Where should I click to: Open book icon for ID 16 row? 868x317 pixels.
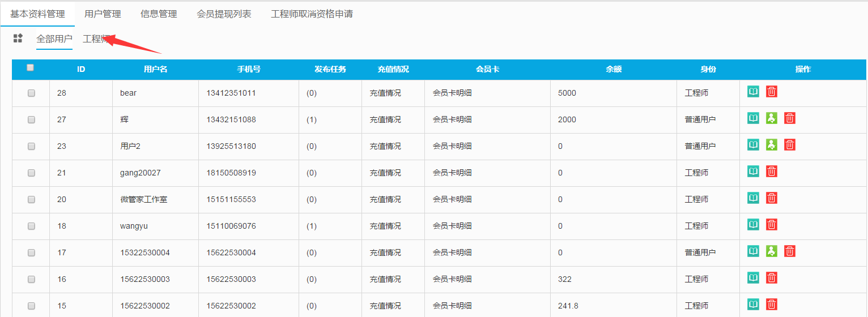coord(753,278)
